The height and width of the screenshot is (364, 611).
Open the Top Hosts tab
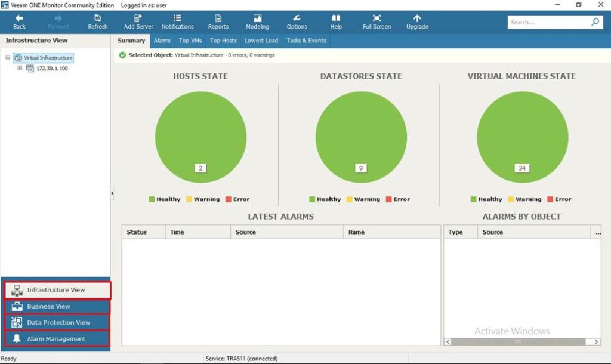coord(223,41)
